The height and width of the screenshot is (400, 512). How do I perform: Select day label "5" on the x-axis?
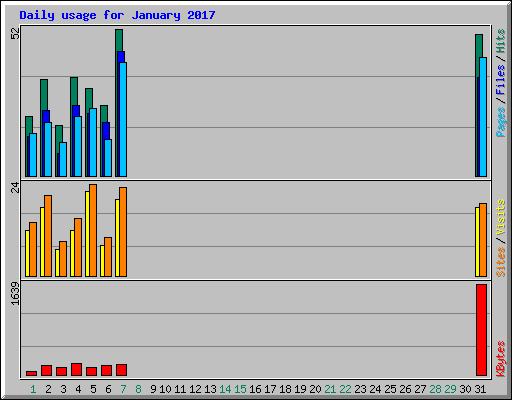pyautogui.click(x=93, y=389)
